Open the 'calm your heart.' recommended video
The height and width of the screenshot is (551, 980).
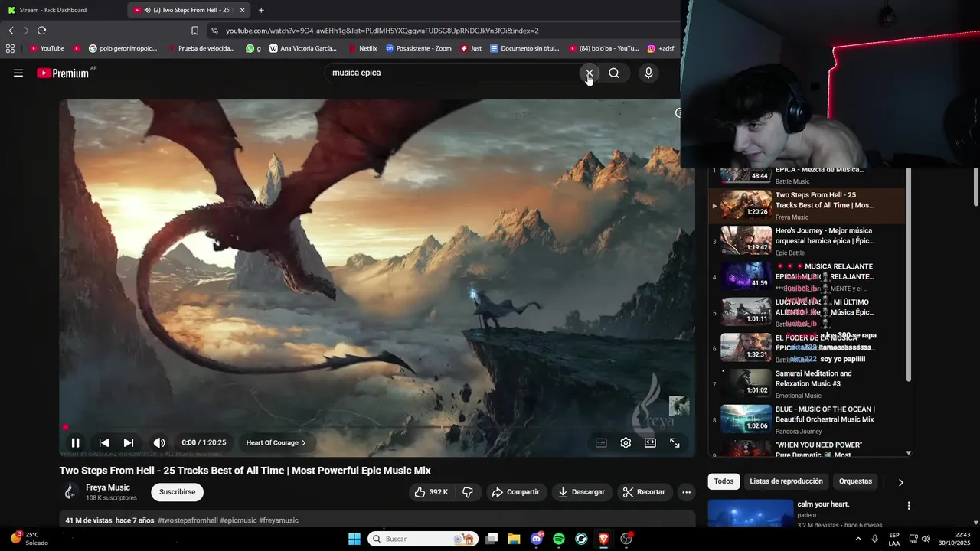click(x=823, y=504)
